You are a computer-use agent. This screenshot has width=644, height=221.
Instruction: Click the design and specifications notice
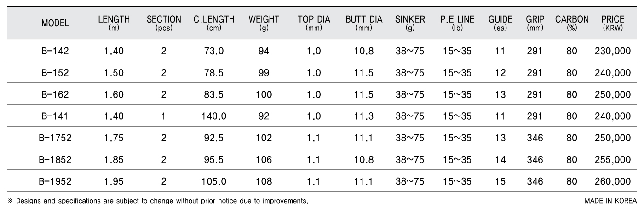pyautogui.click(x=158, y=201)
